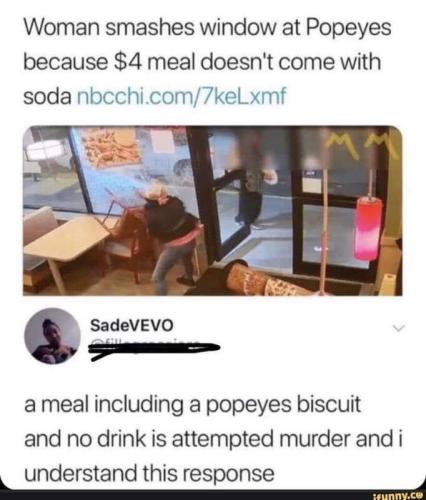
Task: Open the tweet options chevron beside SadeVEVO
Action: point(399,328)
